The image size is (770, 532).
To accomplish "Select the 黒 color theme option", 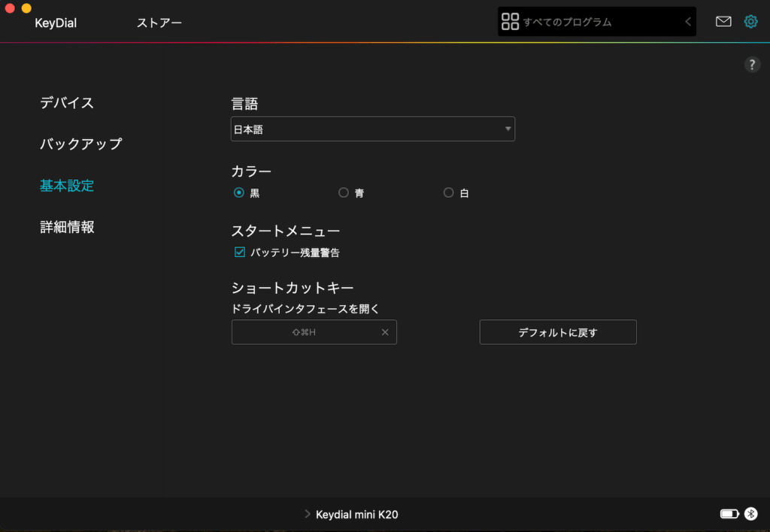I will tap(239, 192).
